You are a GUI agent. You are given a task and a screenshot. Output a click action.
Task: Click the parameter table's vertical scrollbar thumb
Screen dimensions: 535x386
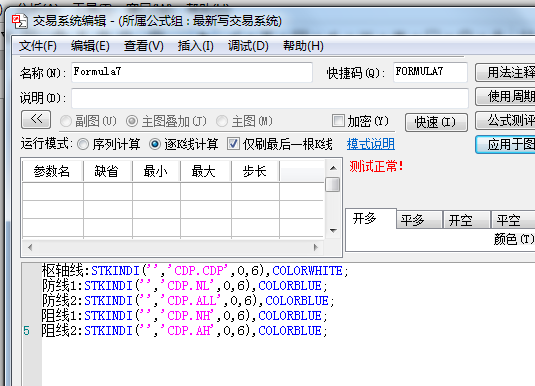[x=333, y=185]
